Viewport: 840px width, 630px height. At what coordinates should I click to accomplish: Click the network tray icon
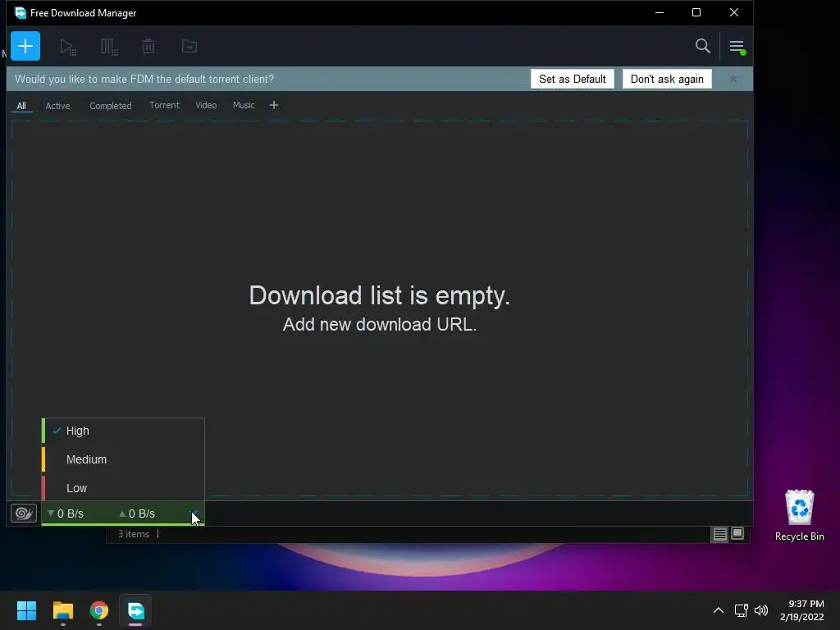[x=741, y=610]
